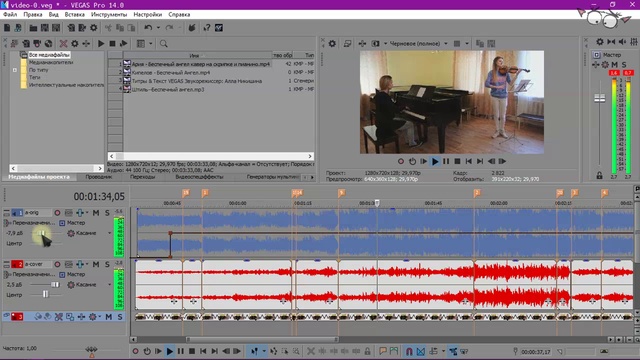Open project properties gear in main toolbar

point(93,28)
